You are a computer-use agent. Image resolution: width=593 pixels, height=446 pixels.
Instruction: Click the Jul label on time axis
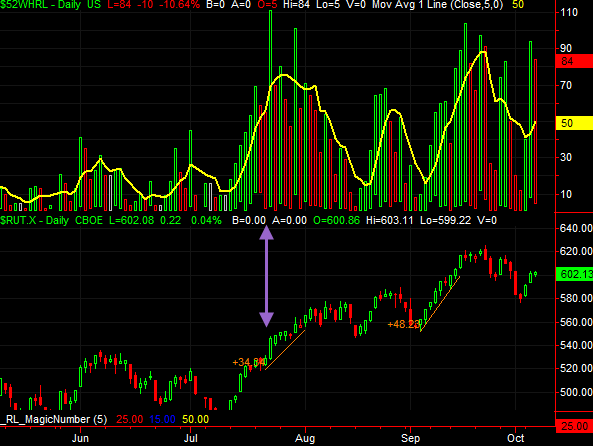pos(191,438)
